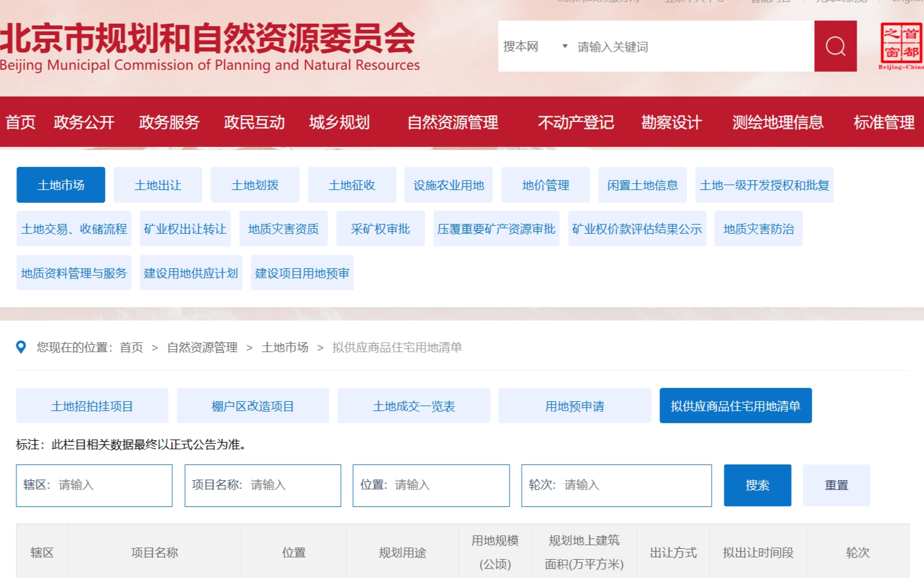Screen dimensions: 924x578
Task: Click the red magnifier search icon
Action: coord(835,46)
